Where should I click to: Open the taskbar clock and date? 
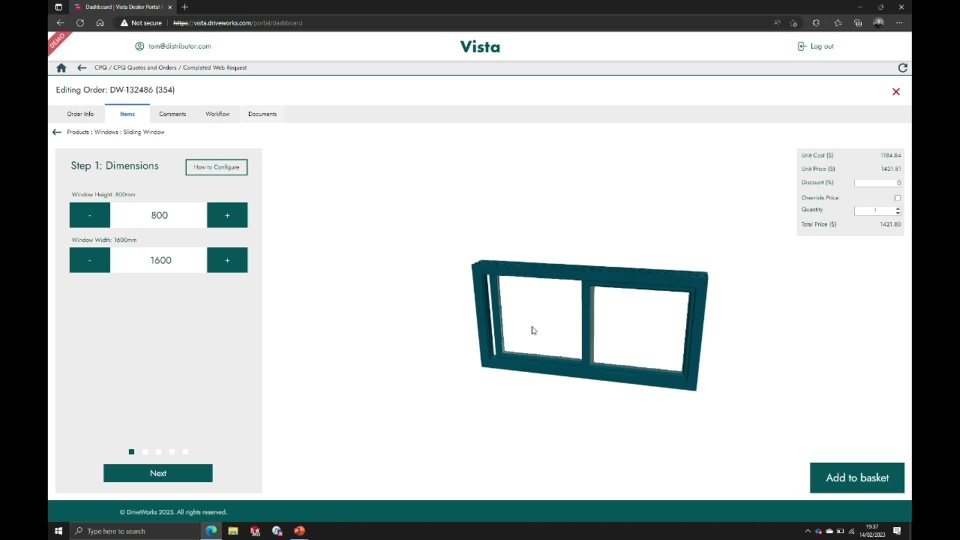click(x=872, y=531)
